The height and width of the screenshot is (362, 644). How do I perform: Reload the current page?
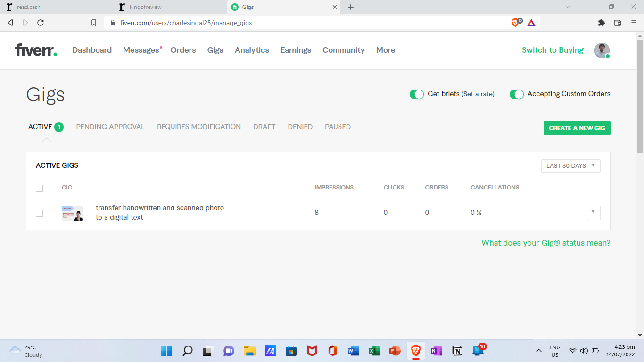tap(41, 23)
